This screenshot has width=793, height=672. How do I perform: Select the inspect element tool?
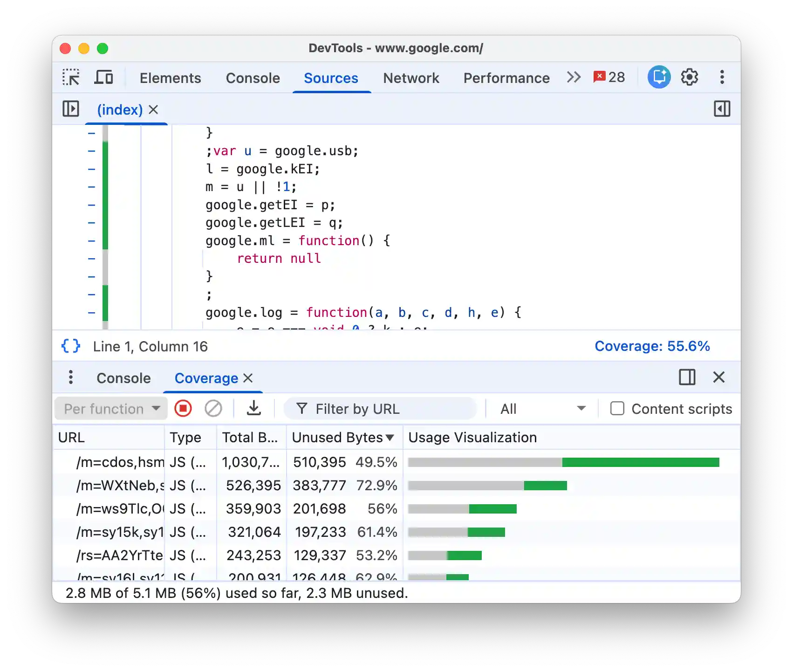(71, 77)
